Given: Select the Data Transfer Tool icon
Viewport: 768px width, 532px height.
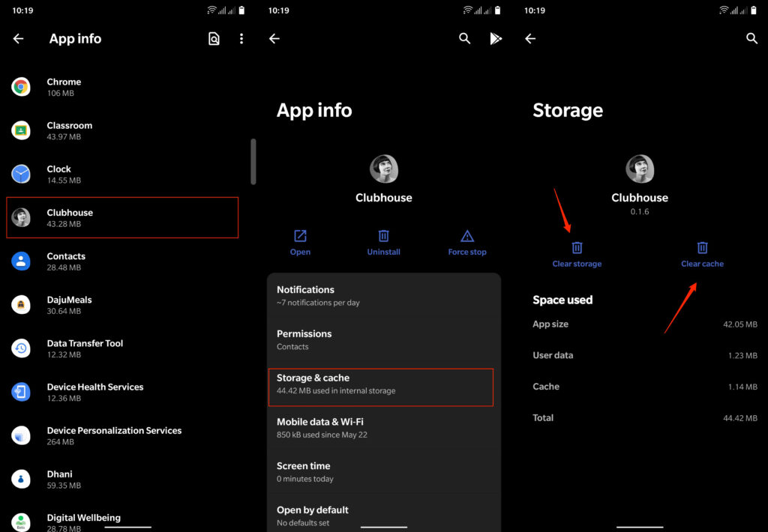Looking at the screenshot, I should 21,348.
